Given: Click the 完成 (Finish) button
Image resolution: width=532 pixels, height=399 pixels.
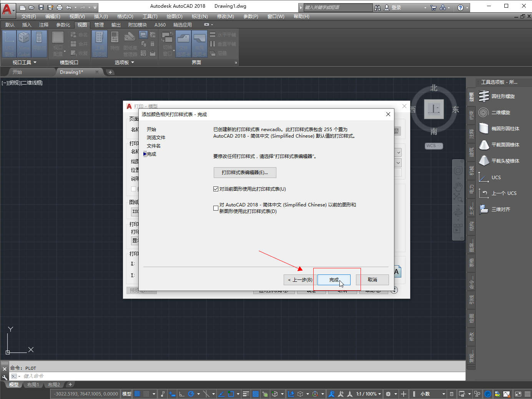Looking at the screenshot, I should (x=334, y=279).
